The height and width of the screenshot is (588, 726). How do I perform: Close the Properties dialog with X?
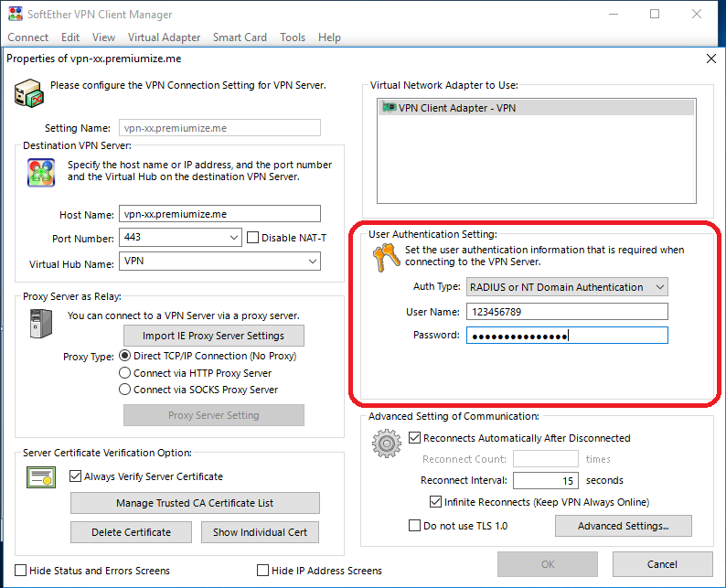(x=711, y=59)
